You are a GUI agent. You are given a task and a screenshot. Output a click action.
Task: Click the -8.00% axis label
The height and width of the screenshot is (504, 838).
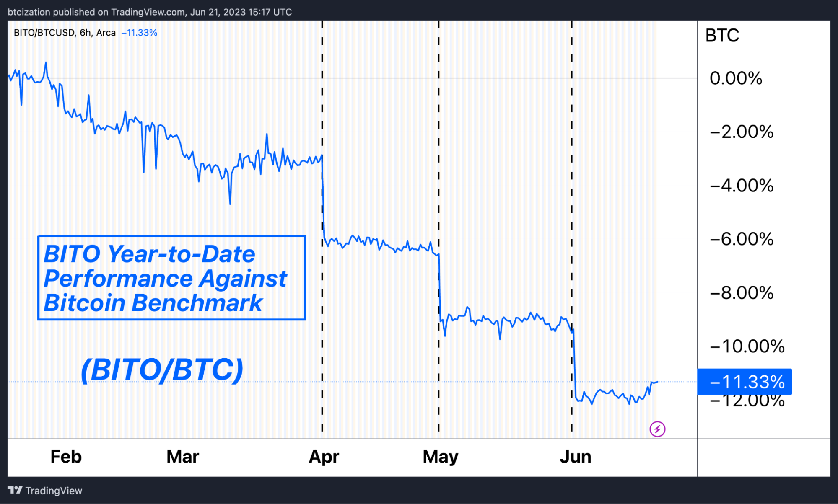click(x=742, y=293)
